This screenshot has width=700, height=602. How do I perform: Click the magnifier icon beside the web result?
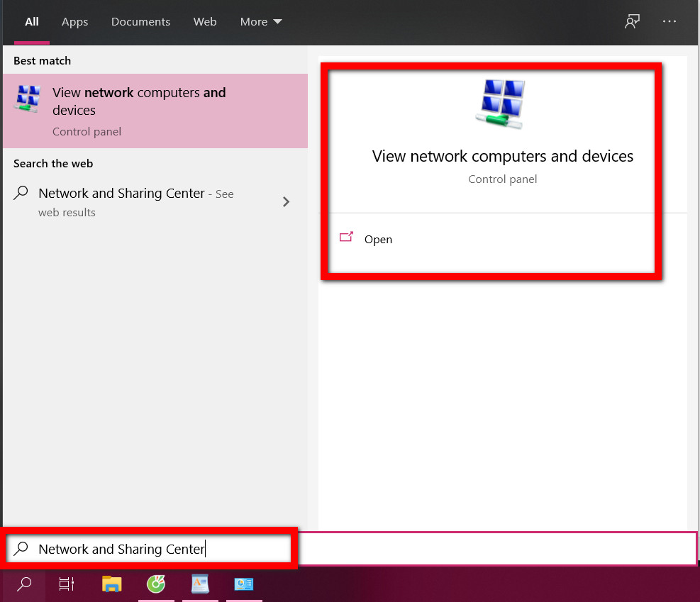click(21, 193)
